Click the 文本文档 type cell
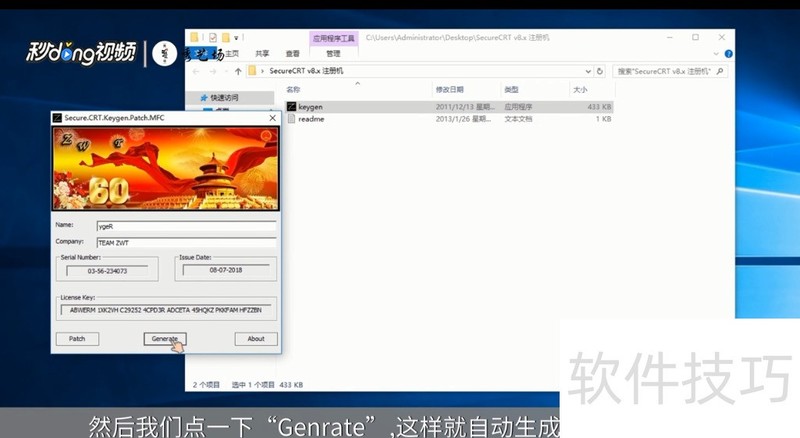 518,119
